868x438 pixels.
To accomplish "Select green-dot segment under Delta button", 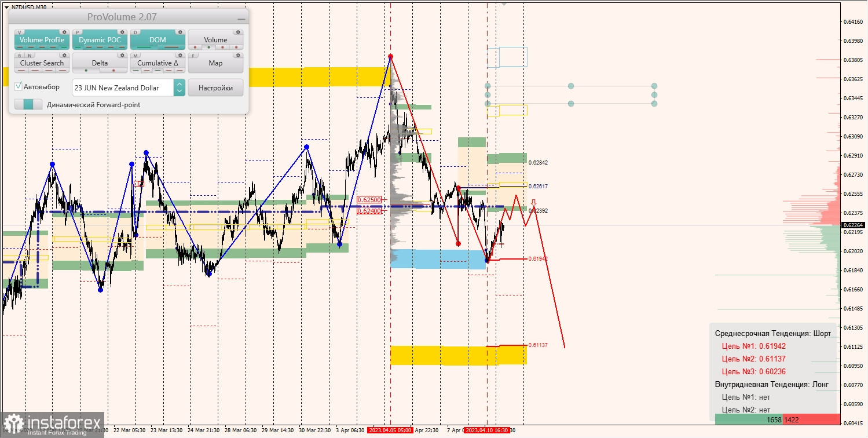I will [86, 71].
